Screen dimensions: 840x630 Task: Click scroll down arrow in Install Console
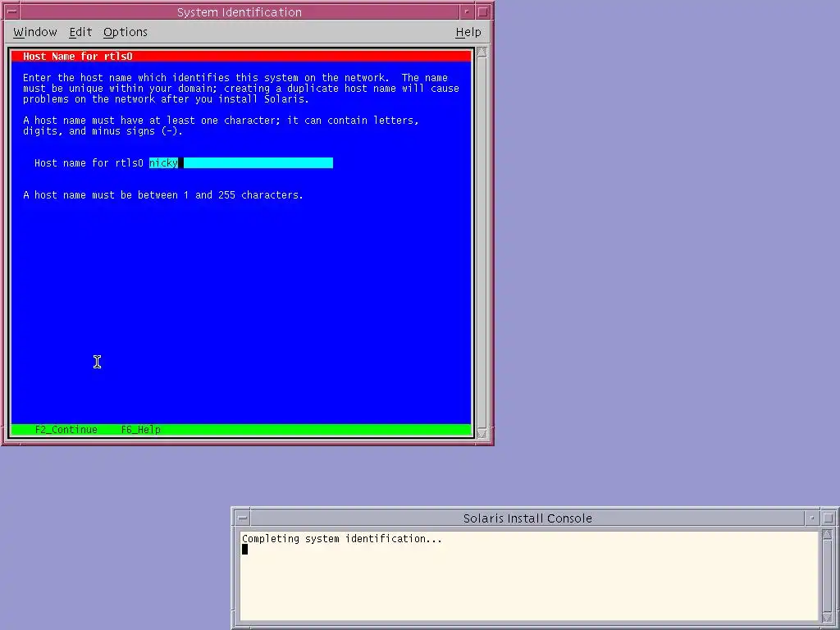[827, 618]
